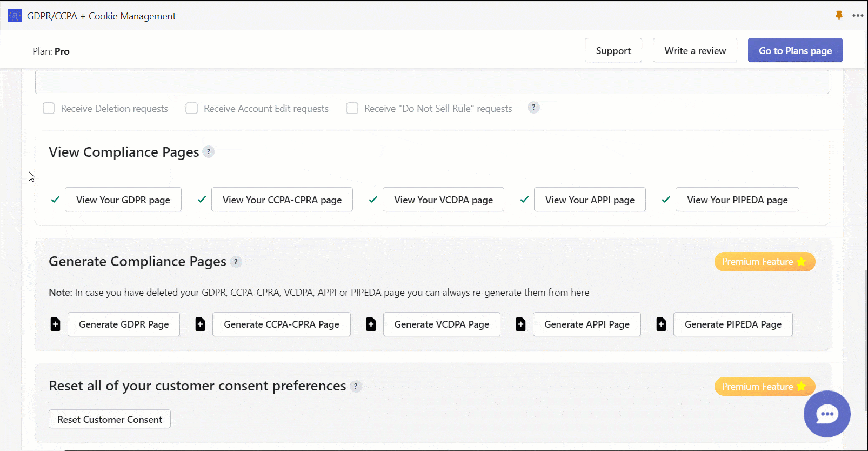Click help icon beside Reset customer consent heading

356,386
